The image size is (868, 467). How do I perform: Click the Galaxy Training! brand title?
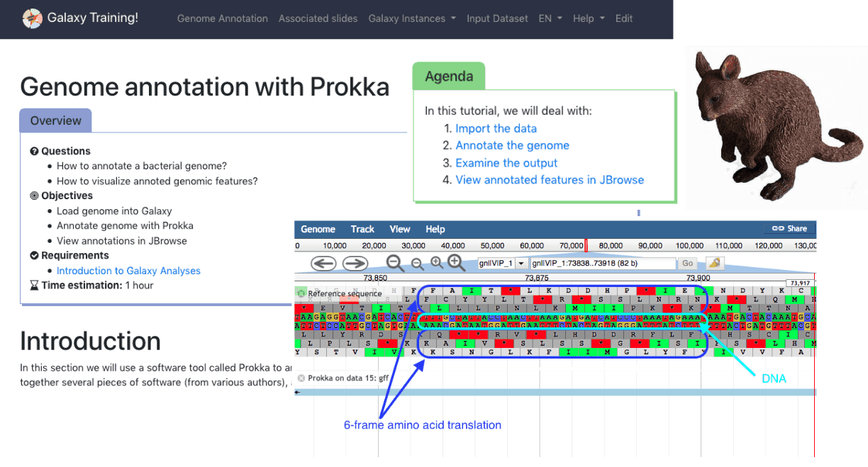tap(93, 18)
